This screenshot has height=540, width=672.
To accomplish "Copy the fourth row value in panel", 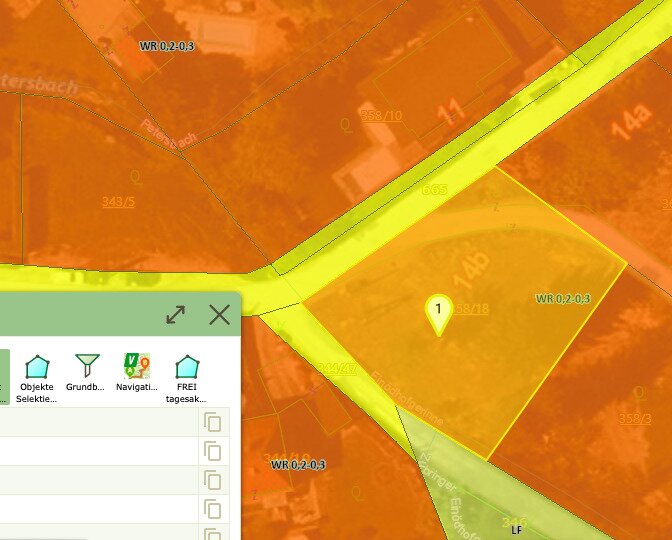I will 211,509.
